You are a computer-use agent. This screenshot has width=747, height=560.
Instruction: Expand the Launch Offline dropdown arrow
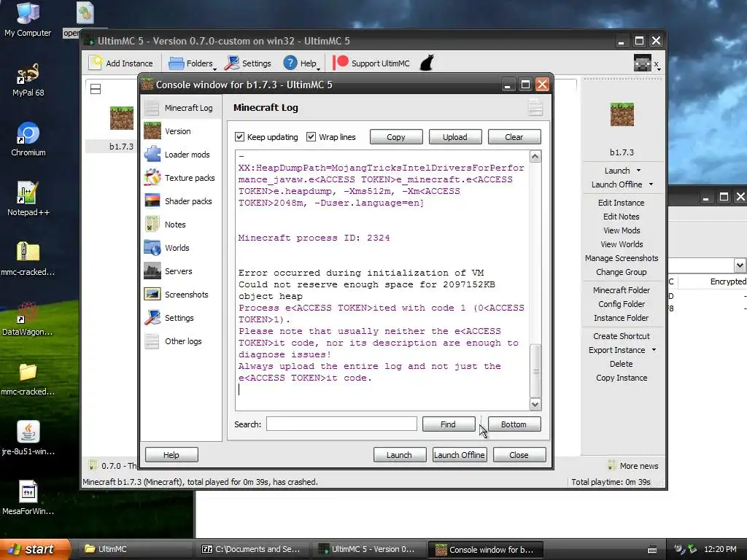point(651,184)
